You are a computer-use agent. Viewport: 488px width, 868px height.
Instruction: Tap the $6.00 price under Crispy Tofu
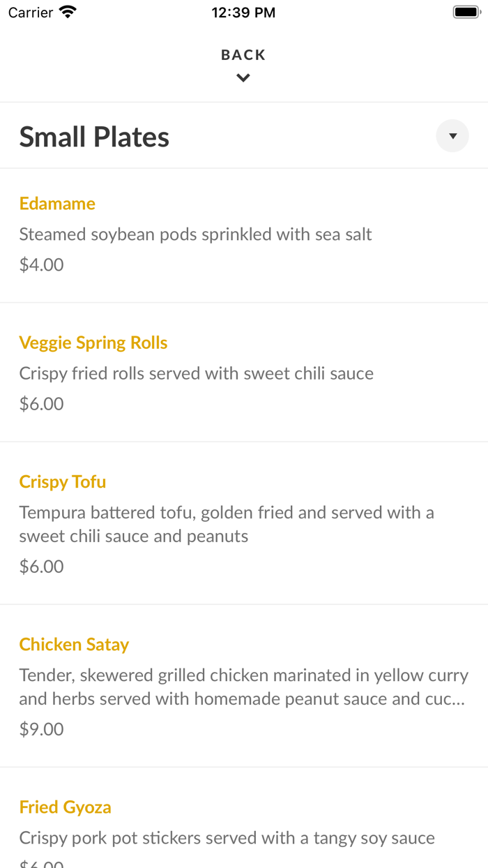[x=41, y=566]
